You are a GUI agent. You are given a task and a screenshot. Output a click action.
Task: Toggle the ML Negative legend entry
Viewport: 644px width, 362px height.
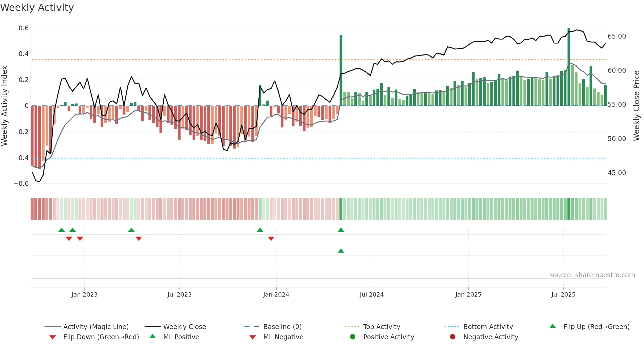tap(276, 337)
